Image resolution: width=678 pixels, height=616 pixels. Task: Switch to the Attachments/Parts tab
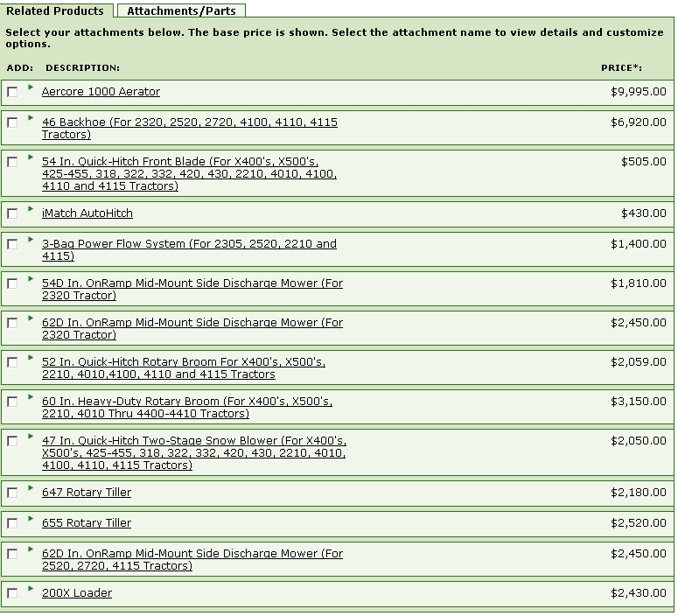(x=181, y=11)
